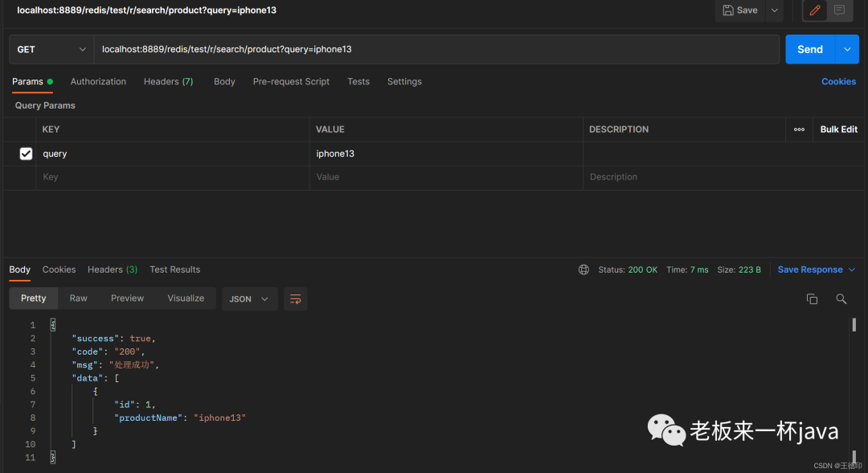Click the response body scrollbar

[854, 325]
